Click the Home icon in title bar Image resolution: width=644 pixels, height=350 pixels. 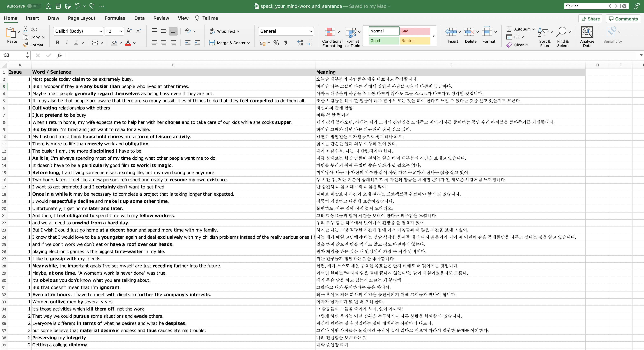pos(49,6)
